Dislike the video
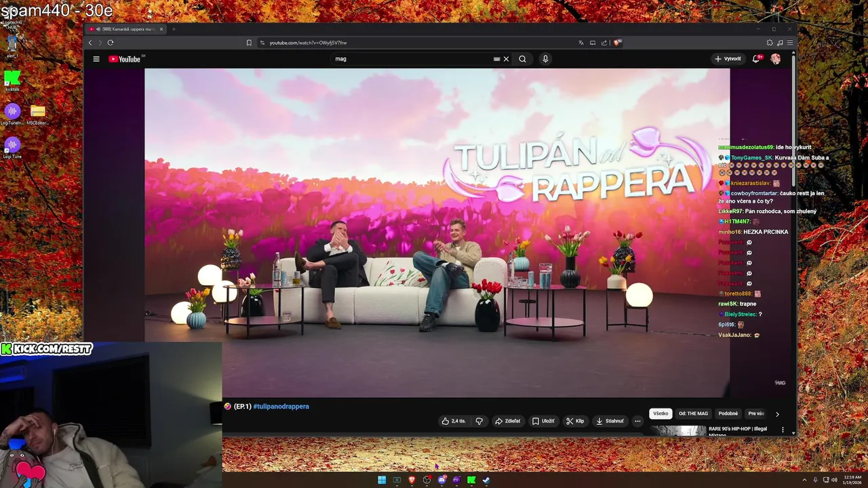The height and width of the screenshot is (488, 868). tap(479, 421)
